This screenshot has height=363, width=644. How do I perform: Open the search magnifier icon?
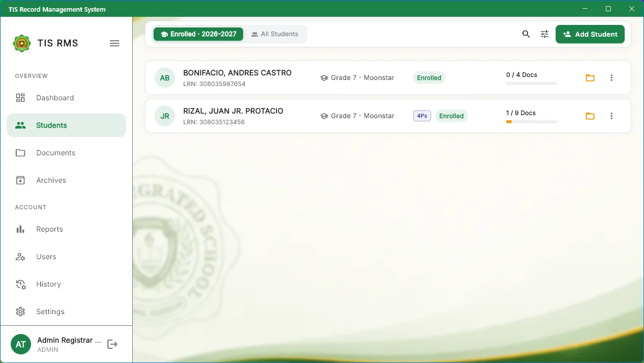tap(526, 34)
